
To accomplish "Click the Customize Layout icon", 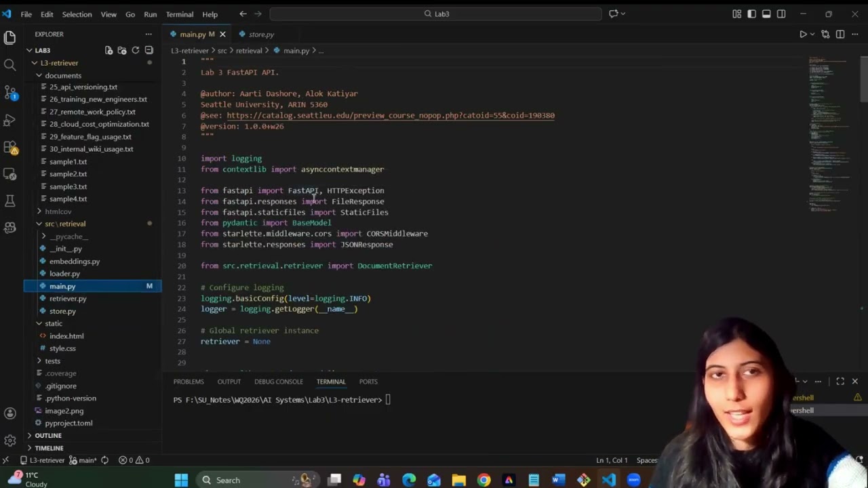I will coord(737,14).
